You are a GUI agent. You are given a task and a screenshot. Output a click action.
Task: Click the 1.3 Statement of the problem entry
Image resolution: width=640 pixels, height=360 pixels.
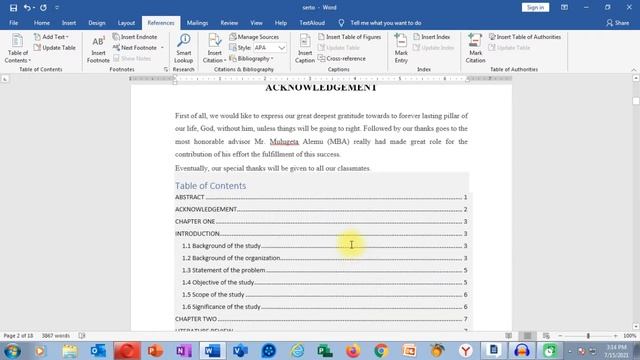click(x=324, y=270)
